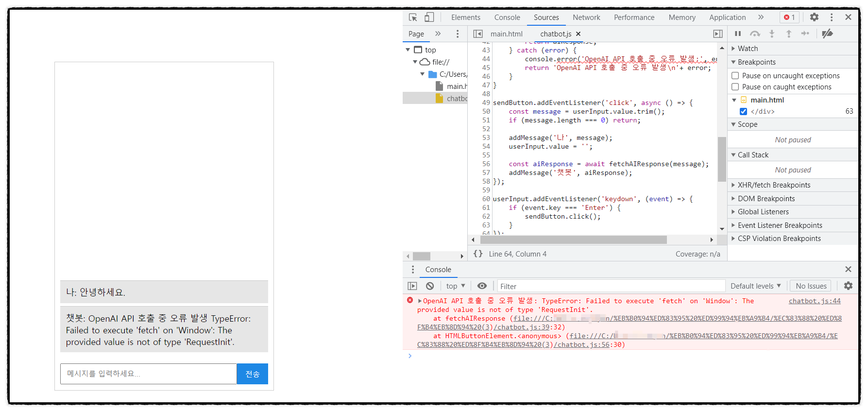Open the chatbot.js:44 source link
The height and width of the screenshot is (412, 868).
[815, 301]
